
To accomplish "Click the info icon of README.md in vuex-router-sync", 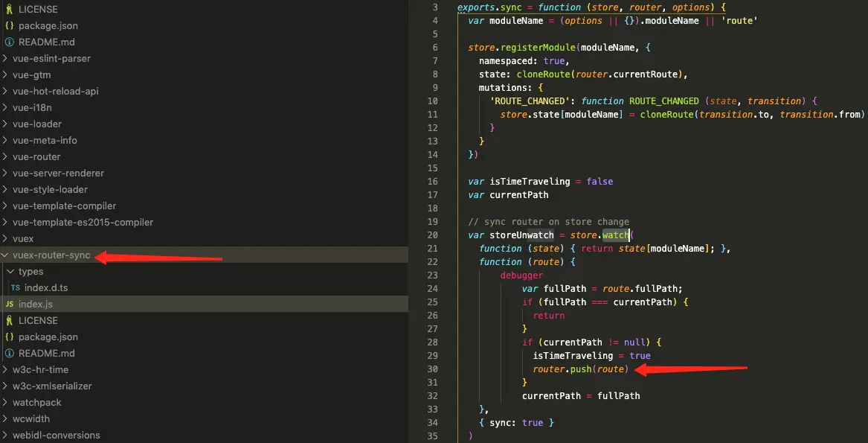I will [x=10, y=353].
